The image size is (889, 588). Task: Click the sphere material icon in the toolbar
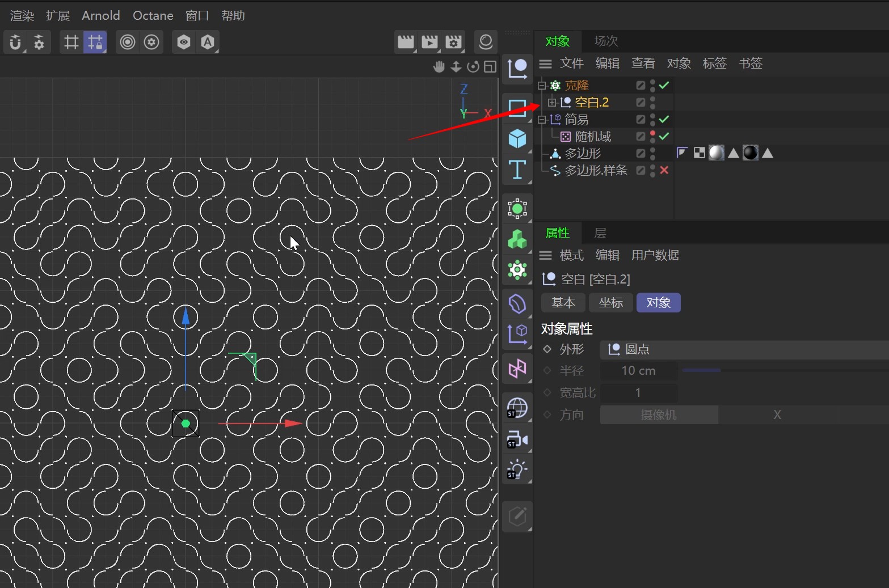[x=486, y=42]
